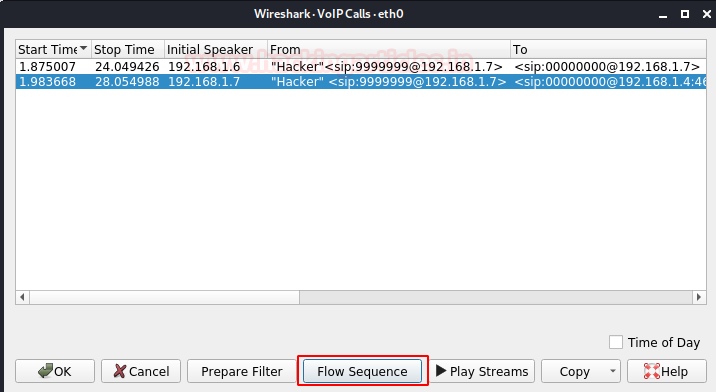The image size is (716, 392).
Task: Click the green arrow OK icon
Action: [x=46, y=371]
